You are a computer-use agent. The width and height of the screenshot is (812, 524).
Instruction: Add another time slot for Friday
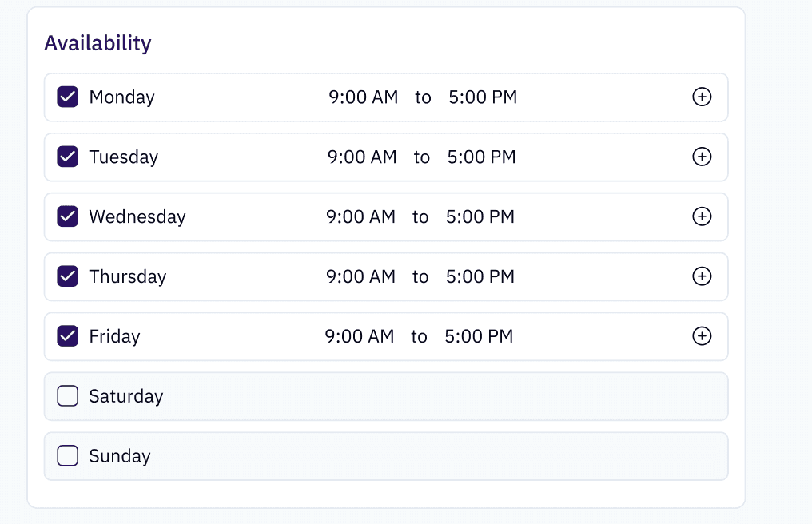pos(702,336)
